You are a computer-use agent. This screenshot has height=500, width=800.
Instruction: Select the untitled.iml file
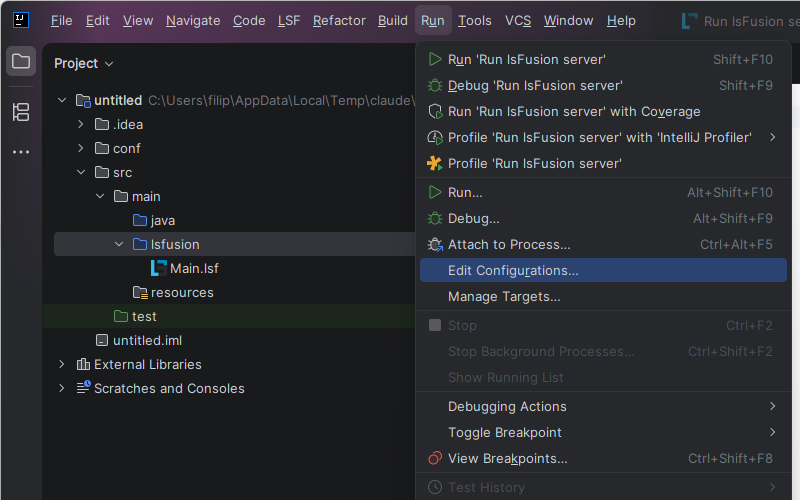(x=147, y=340)
